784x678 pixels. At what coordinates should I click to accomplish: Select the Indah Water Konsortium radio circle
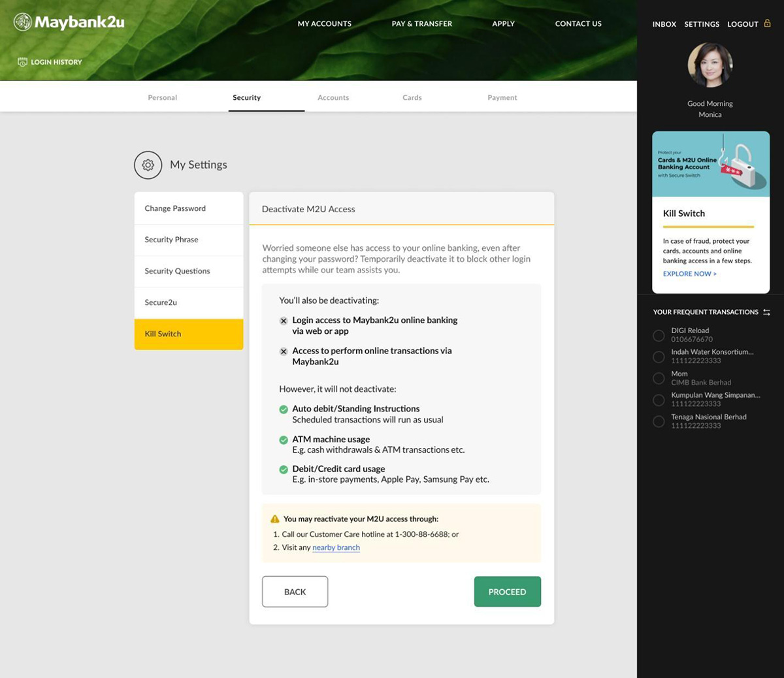(659, 357)
